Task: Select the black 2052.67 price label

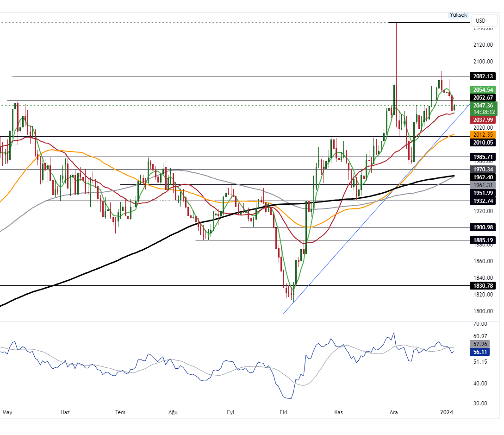Action: [482, 97]
